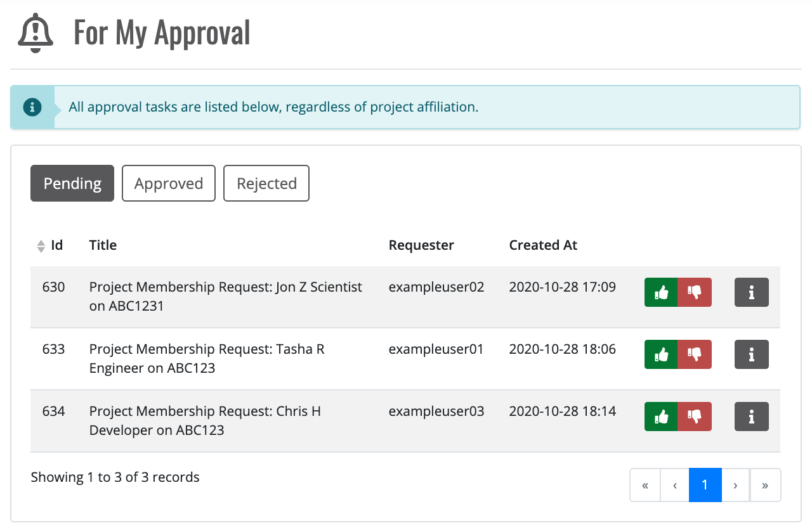Open info details for request 630

click(x=751, y=292)
